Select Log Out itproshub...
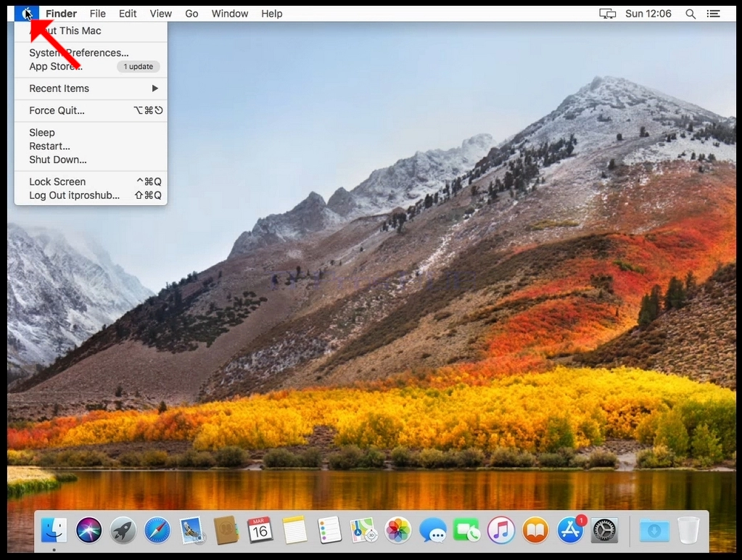 pyautogui.click(x=91, y=195)
